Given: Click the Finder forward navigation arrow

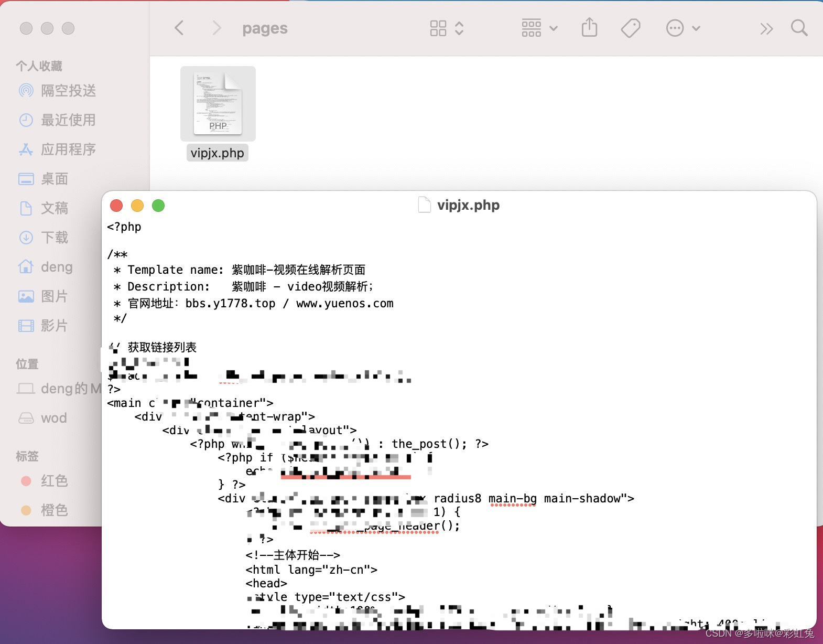Looking at the screenshot, I should 216,28.
